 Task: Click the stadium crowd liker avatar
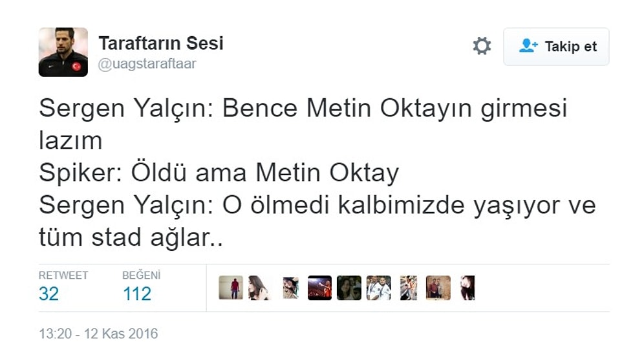(319, 288)
